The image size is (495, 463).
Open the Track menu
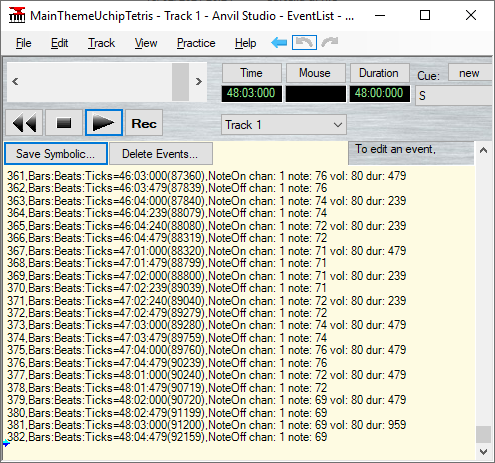pos(101,43)
